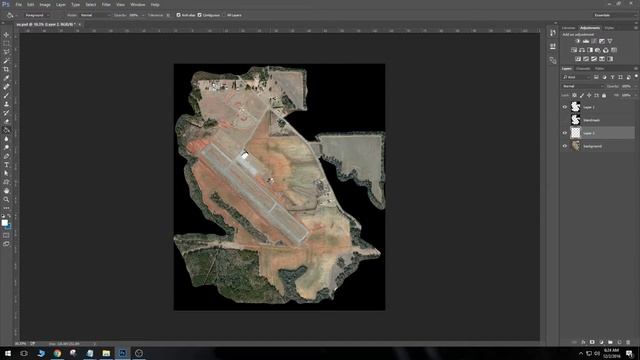Lock transparent pixels in Layers panel
Viewport: 640px width, 360px height.
tap(574, 96)
